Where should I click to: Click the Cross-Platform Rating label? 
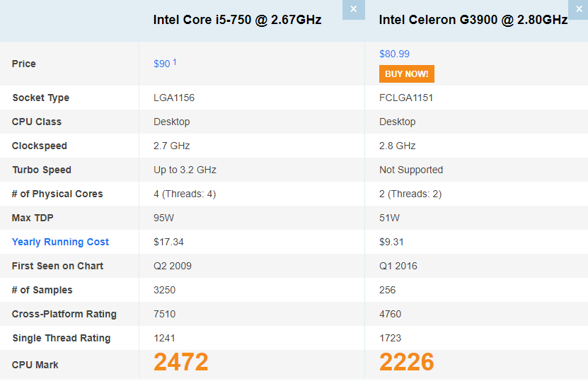[x=64, y=314]
